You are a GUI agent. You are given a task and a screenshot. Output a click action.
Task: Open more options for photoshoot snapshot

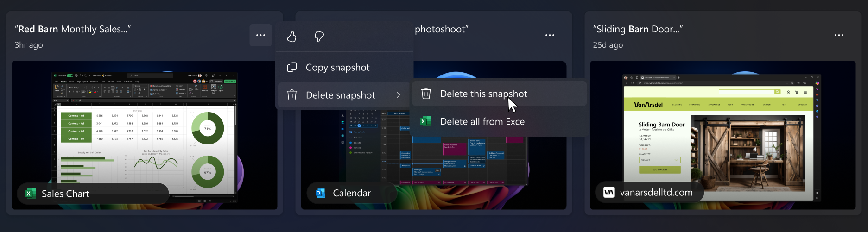pyautogui.click(x=550, y=35)
